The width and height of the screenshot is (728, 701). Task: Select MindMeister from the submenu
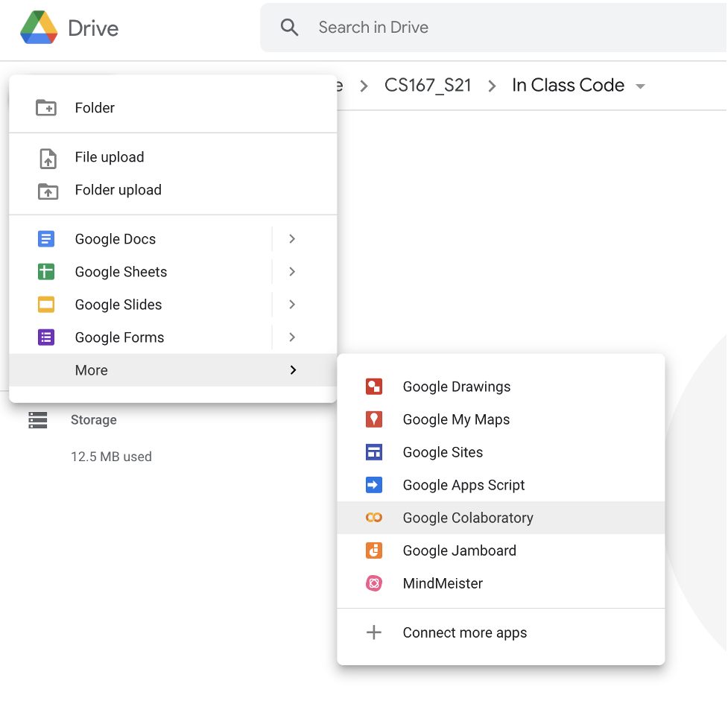click(x=501, y=583)
